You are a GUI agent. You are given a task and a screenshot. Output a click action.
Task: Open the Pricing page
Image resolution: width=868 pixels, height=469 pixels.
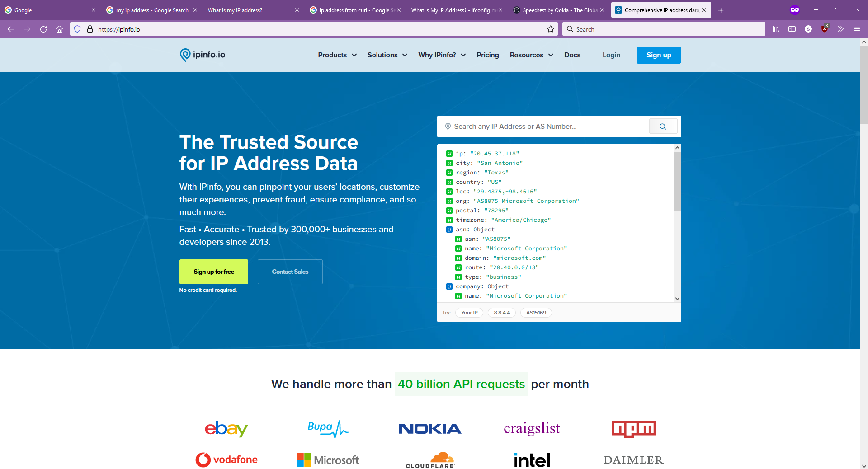tap(488, 55)
